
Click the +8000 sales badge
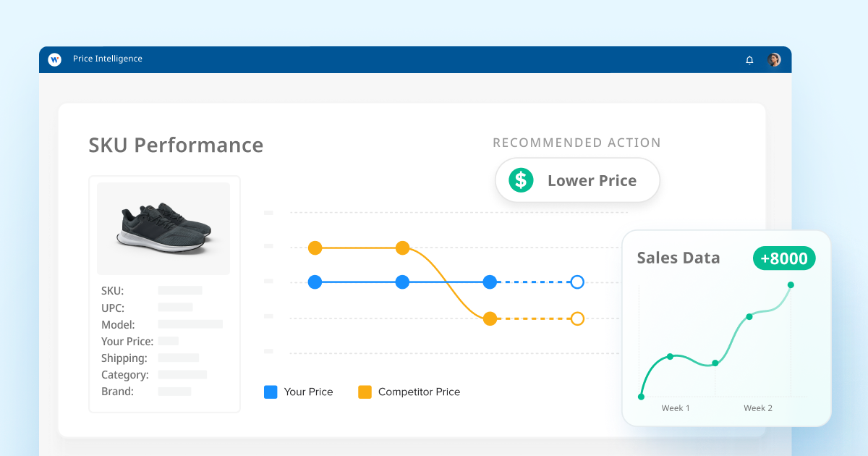coord(784,258)
